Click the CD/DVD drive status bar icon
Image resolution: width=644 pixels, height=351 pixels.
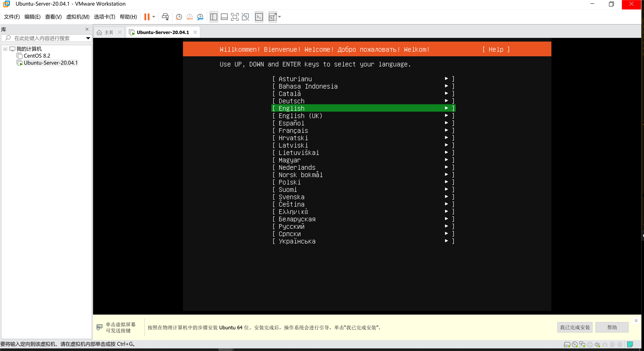[575, 344]
